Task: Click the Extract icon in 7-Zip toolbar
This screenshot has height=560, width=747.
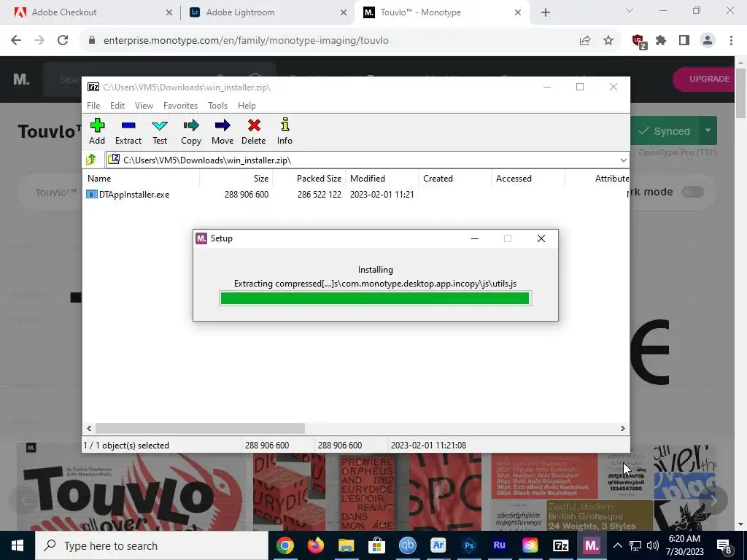Action: pyautogui.click(x=128, y=125)
